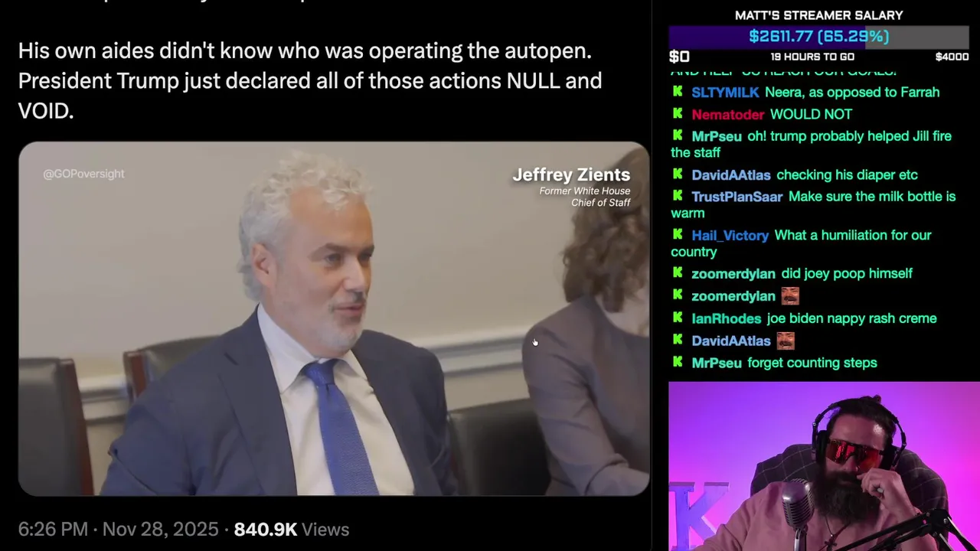Click the Kick badge beside SLTYMILK
This screenshot has height=551, width=980.
pos(678,92)
